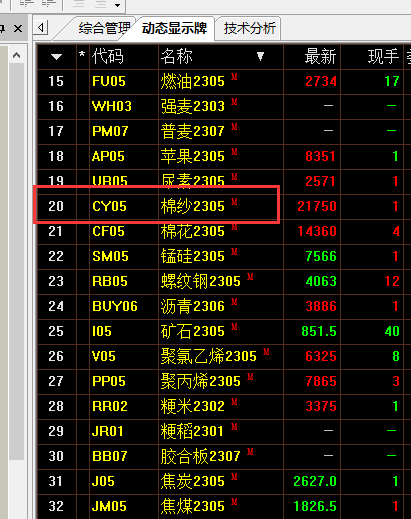
Task: Click the left panel scroll-up arrow
Action: [x=16, y=55]
